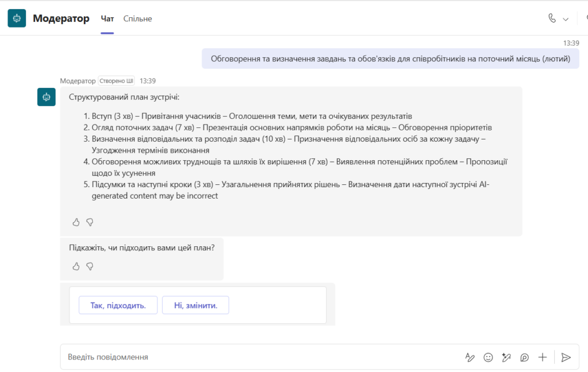Click the 'Створено ШІ' badge
The image size is (588, 372).
[x=116, y=80]
